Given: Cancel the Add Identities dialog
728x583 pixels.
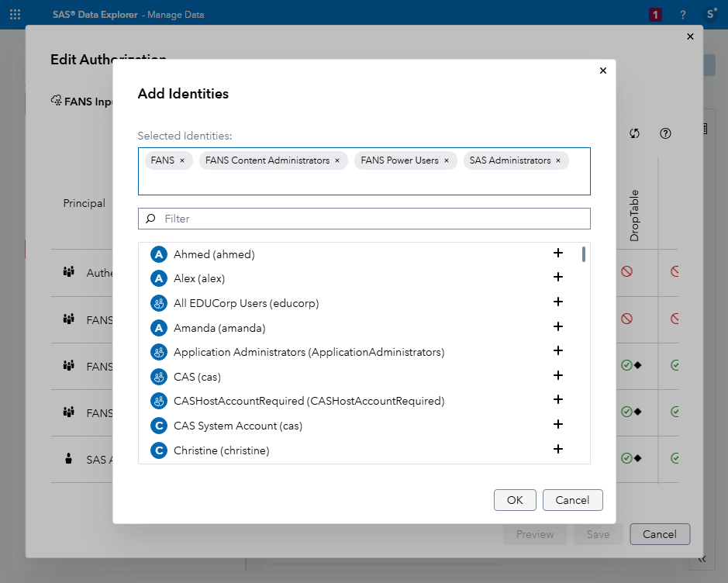Looking at the screenshot, I should pos(572,500).
